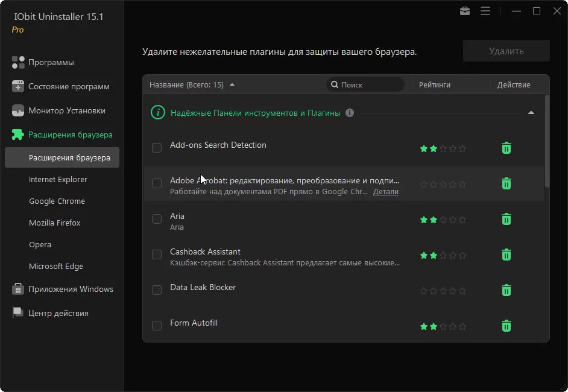Switch to Mozilla Firefox extensions
Screen dimensions: 568x392
(x=55, y=223)
